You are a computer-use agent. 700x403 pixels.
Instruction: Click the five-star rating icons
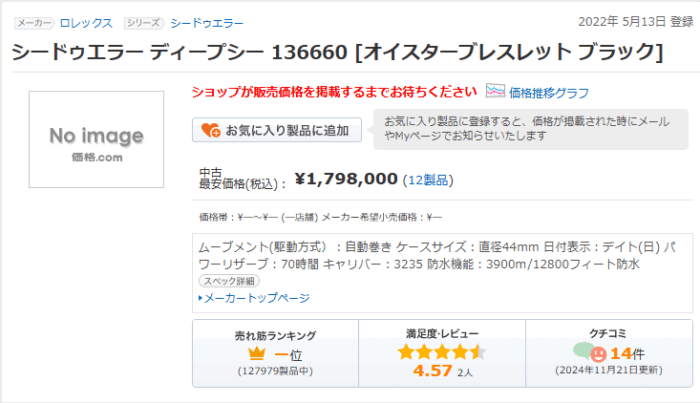point(442,352)
